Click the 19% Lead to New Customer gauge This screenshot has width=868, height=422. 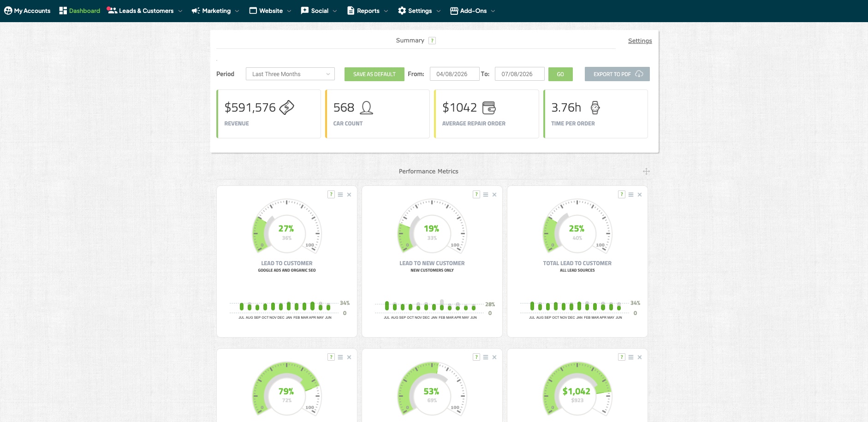(x=432, y=227)
